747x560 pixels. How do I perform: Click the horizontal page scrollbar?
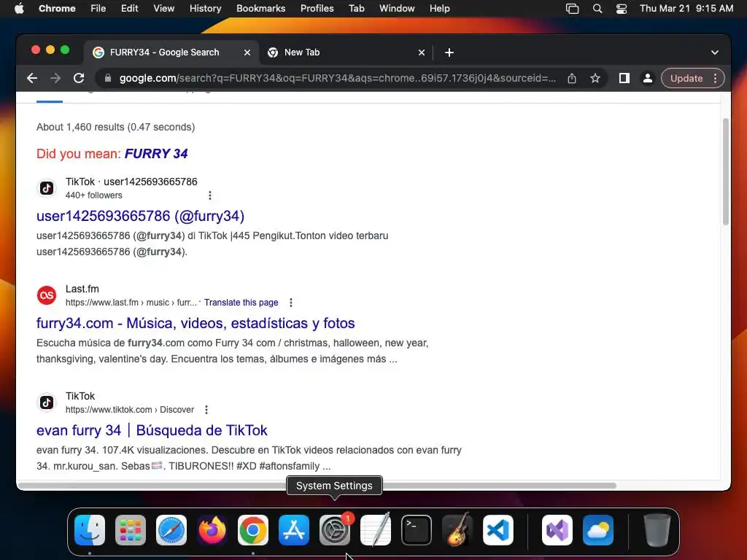pyautogui.click(x=317, y=486)
